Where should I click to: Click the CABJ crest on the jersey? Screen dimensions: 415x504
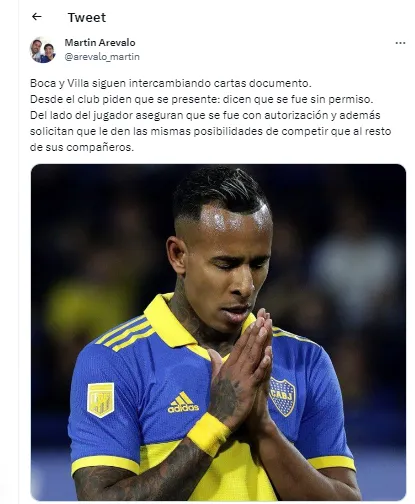[x=282, y=396]
